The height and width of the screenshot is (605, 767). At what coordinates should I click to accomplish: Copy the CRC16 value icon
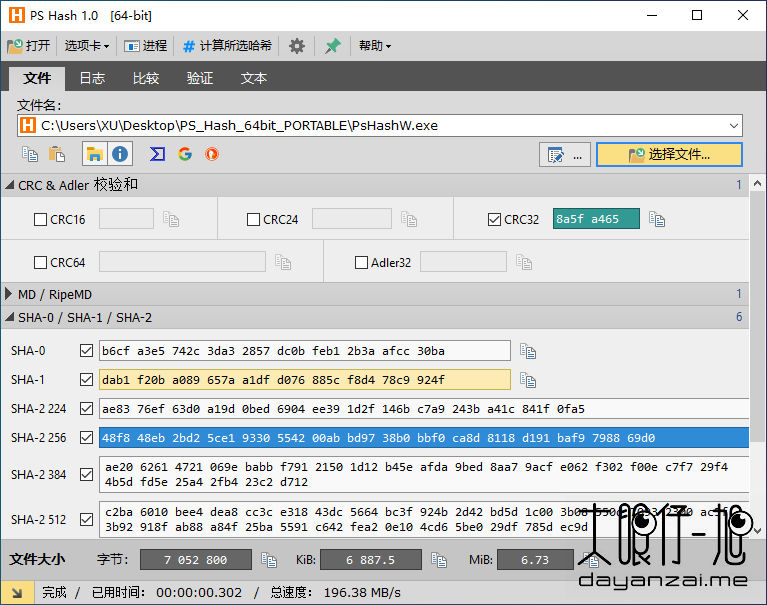tap(171, 219)
